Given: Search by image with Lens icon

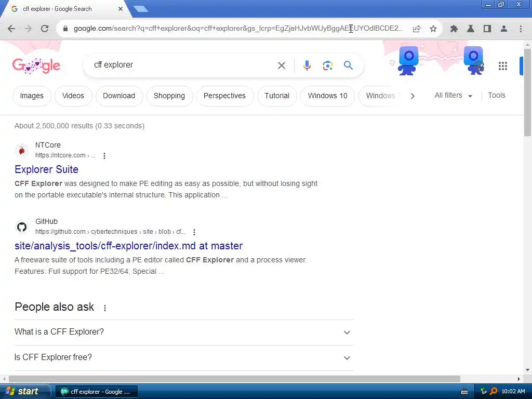Looking at the screenshot, I should 327,65.
